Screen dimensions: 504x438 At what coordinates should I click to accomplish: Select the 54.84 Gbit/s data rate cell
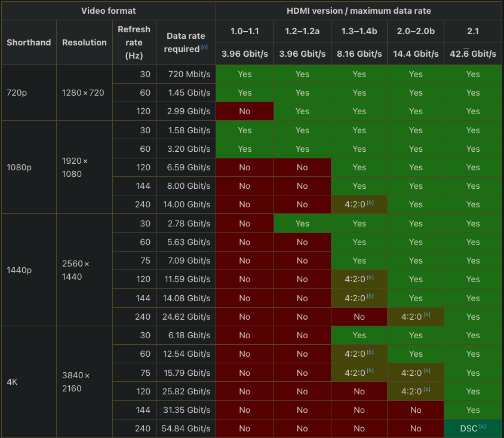tap(186, 428)
